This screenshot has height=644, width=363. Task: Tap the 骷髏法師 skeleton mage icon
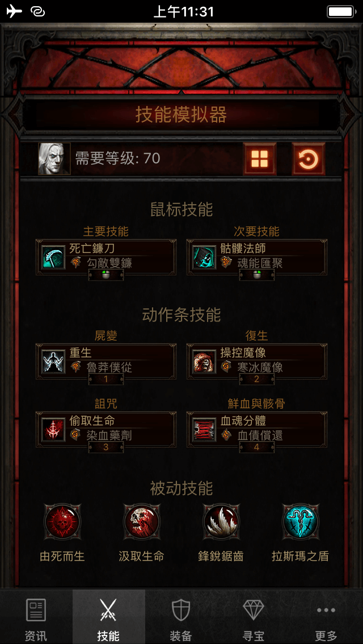click(205, 257)
